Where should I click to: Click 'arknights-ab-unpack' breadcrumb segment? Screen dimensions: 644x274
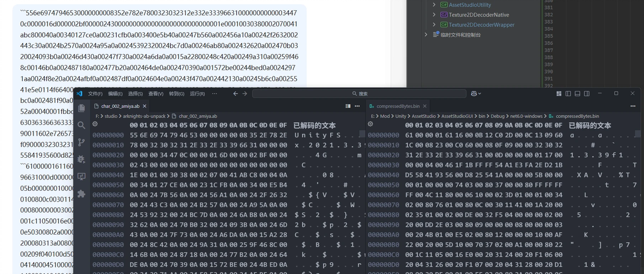pyautogui.click(x=145, y=116)
